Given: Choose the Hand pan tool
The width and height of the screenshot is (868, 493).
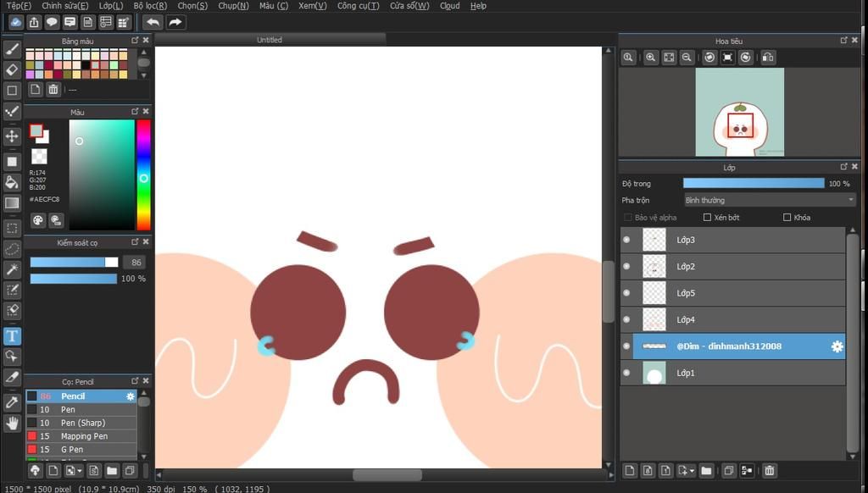Looking at the screenshot, I should tap(12, 423).
